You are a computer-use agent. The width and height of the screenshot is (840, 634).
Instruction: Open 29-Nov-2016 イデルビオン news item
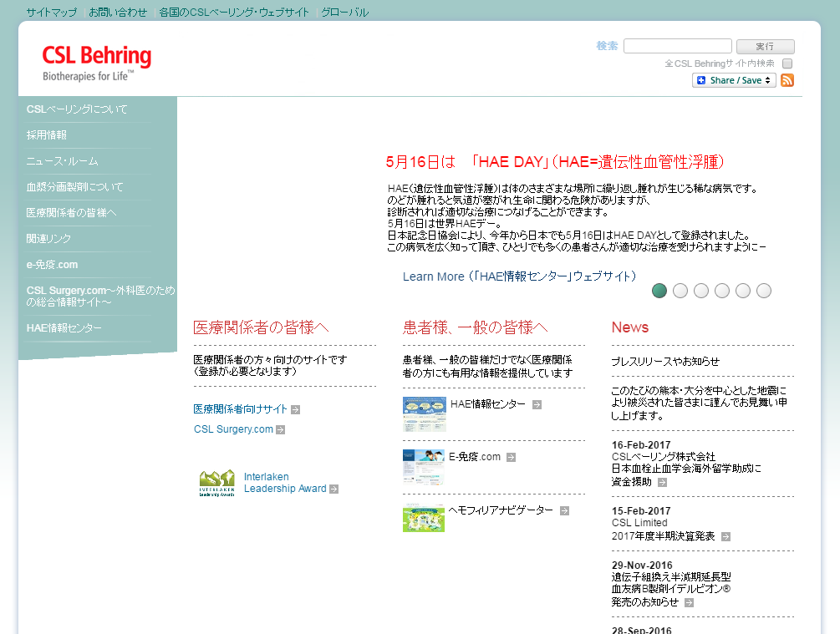[671, 584]
